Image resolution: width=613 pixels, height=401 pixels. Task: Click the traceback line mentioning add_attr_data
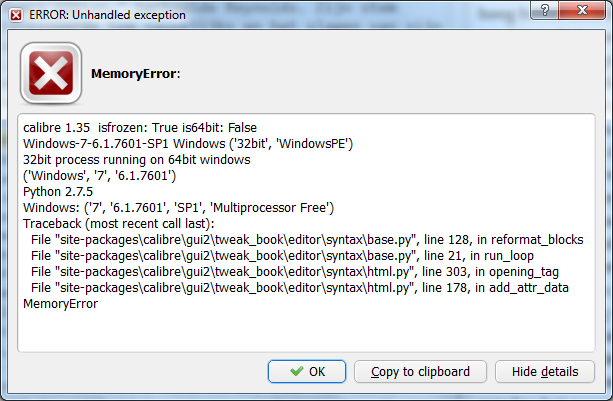coord(300,288)
